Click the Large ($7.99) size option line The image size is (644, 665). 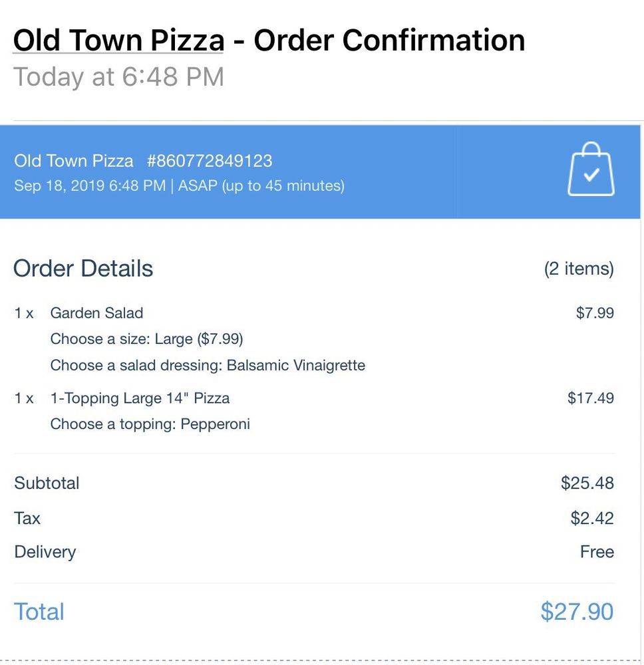click(x=146, y=339)
